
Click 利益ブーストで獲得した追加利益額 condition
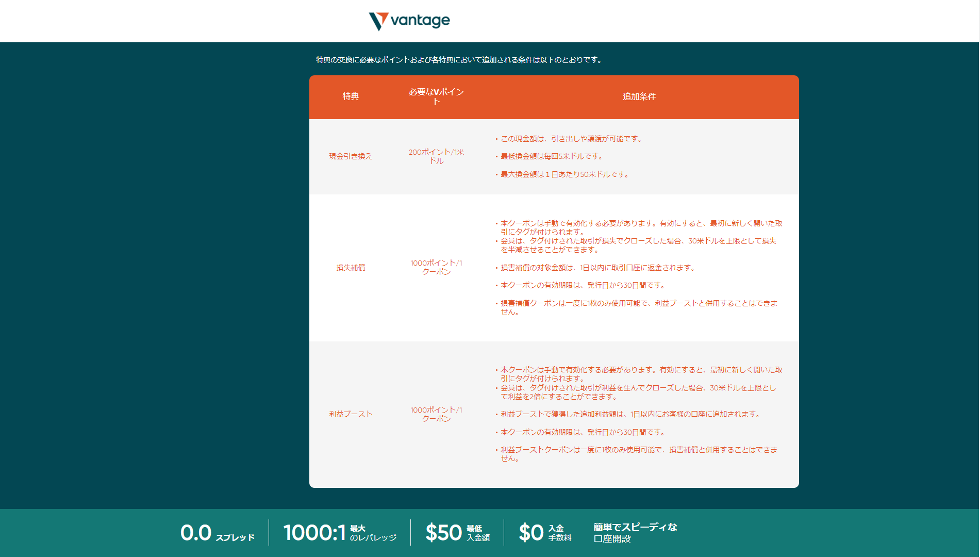pyautogui.click(x=630, y=414)
